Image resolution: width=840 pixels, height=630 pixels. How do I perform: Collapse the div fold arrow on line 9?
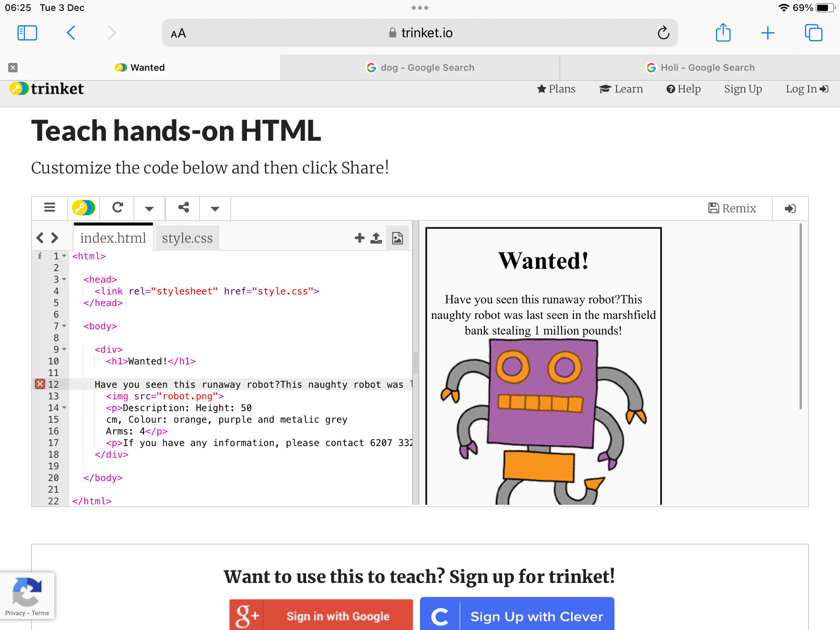tap(64, 349)
